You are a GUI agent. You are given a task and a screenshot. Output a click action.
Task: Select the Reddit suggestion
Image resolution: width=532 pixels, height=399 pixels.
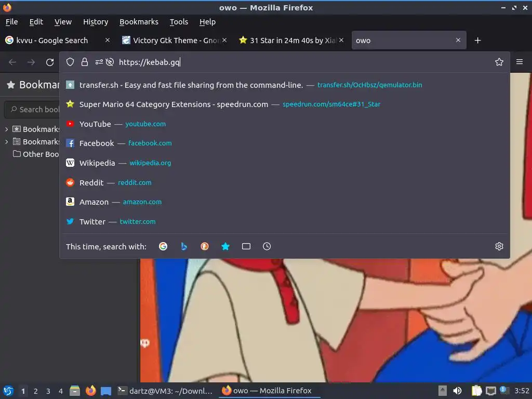[284, 182]
